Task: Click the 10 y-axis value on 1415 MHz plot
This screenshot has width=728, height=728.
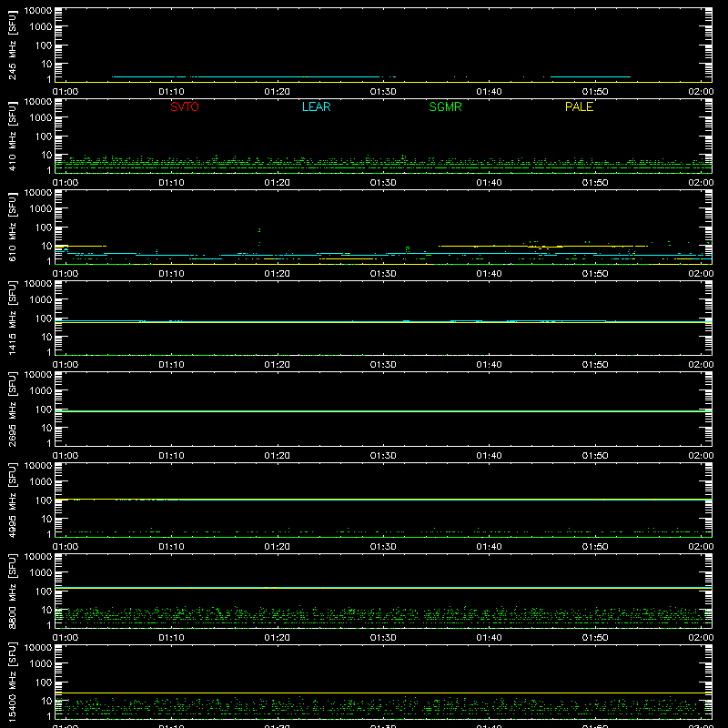Action: pyautogui.click(x=47, y=337)
